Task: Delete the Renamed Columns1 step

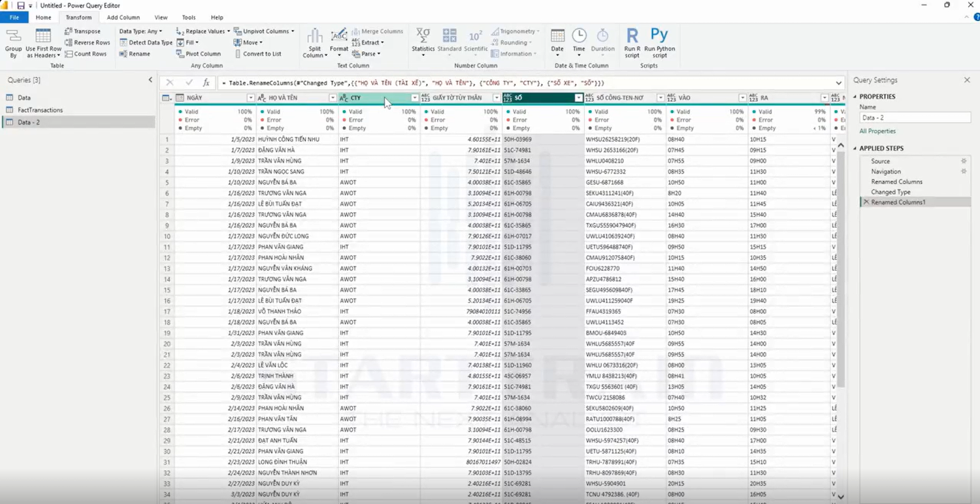Action: (866, 202)
